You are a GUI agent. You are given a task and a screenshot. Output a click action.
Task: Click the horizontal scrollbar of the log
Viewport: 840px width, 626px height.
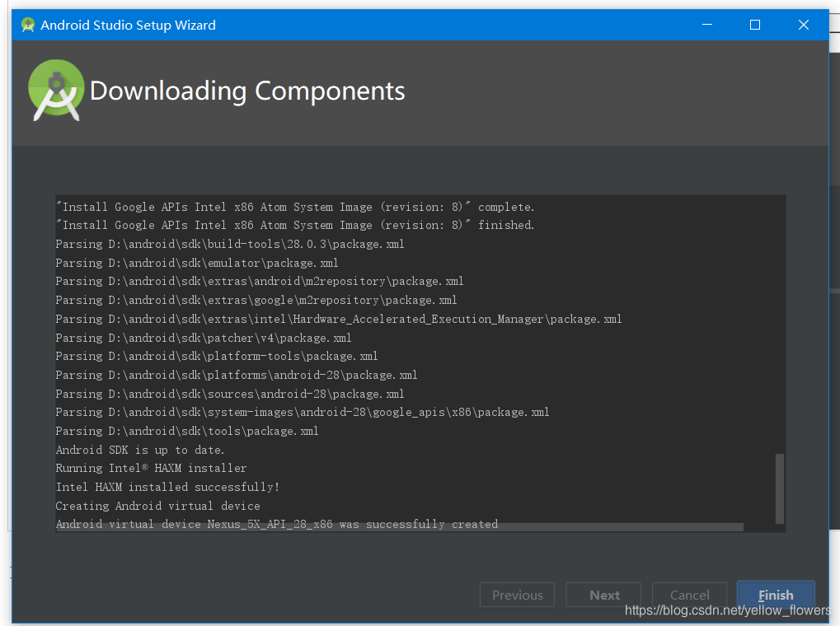(399, 527)
